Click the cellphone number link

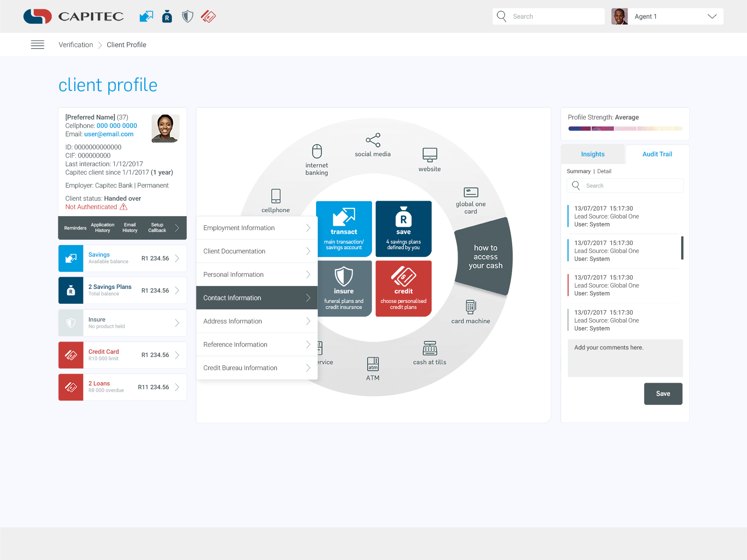(117, 126)
